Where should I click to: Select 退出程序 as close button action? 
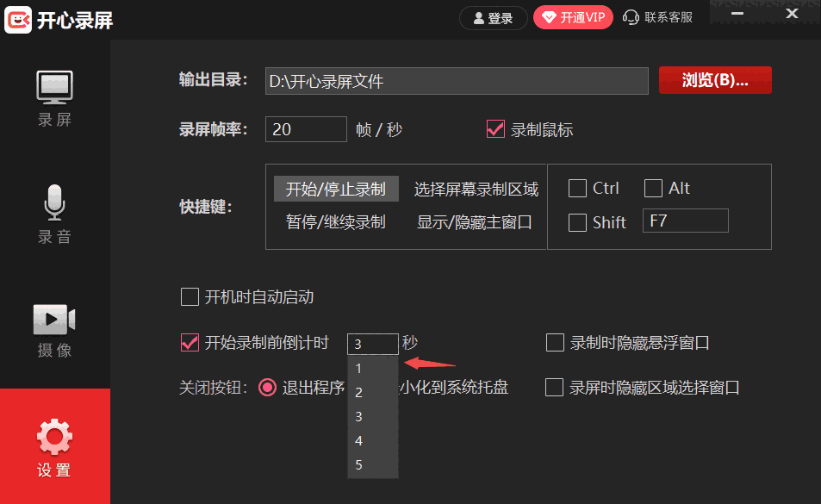tap(267, 388)
